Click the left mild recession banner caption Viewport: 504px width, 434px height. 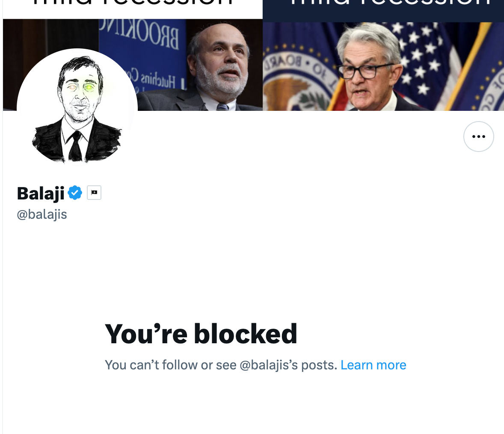133,4
